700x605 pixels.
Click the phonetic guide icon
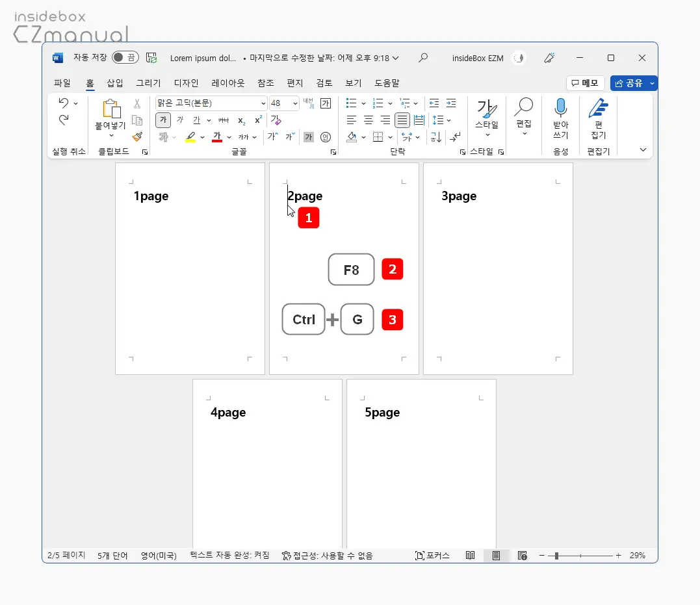pyautogui.click(x=309, y=103)
